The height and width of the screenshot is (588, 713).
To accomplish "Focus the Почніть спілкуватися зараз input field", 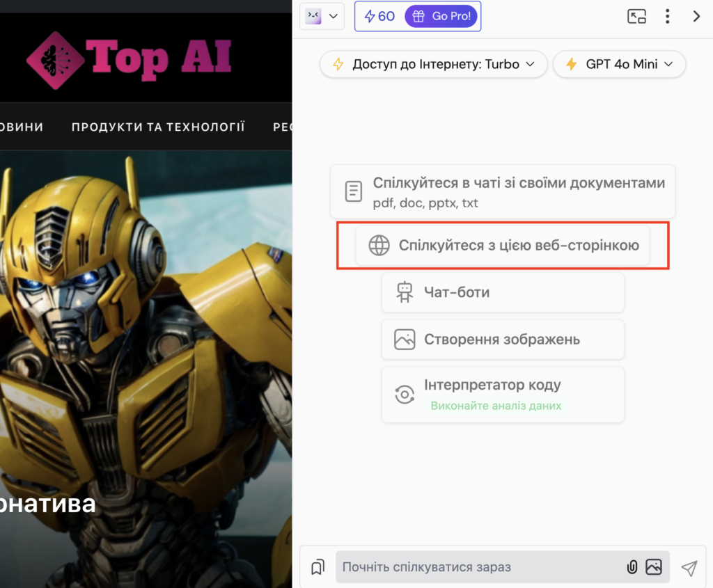I will pyautogui.click(x=480, y=567).
